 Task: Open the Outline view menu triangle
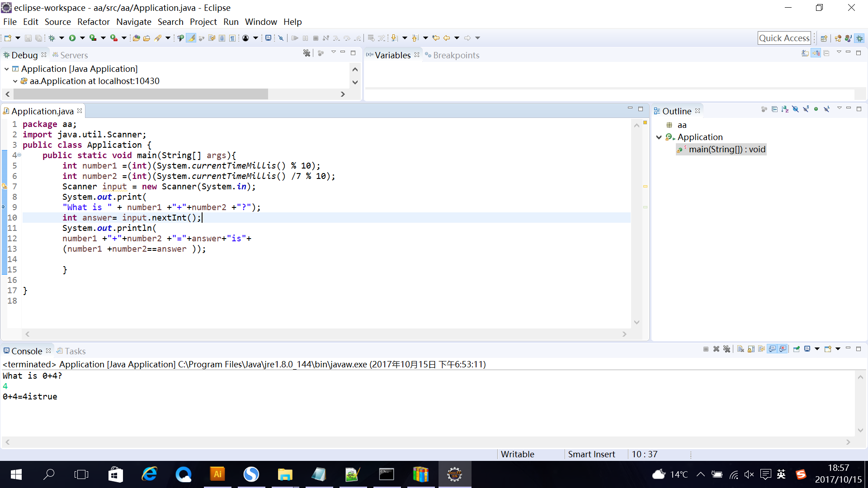[x=839, y=108]
